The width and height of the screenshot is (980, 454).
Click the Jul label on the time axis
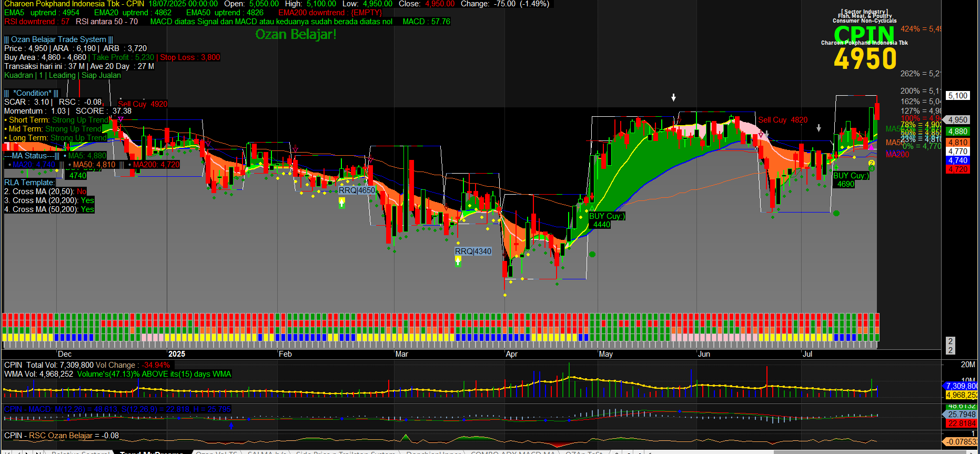point(807,354)
